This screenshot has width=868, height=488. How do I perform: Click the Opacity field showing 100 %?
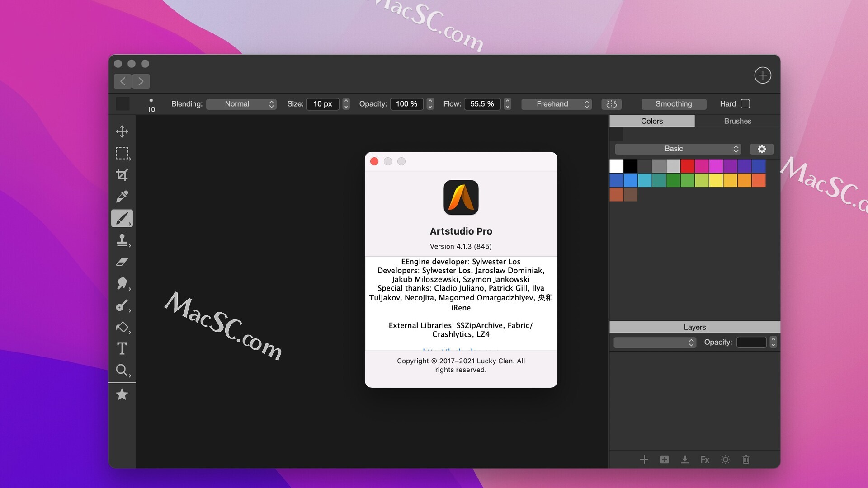pos(407,104)
